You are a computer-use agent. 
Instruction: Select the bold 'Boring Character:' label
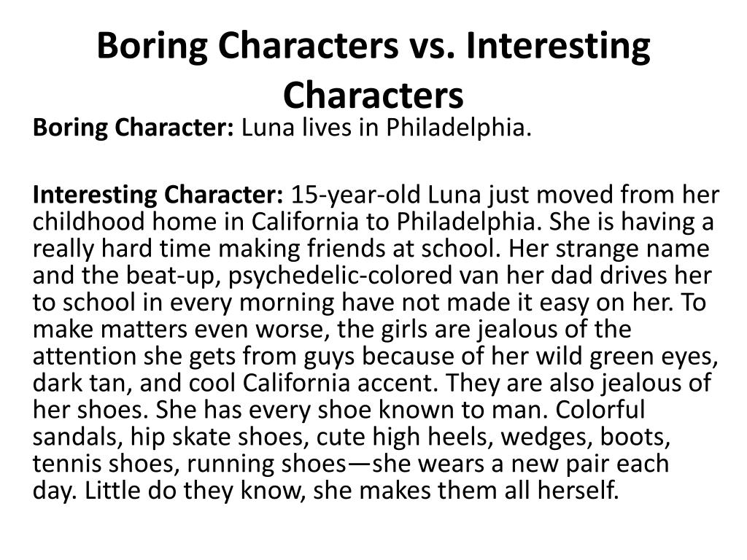tap(133, 128)
